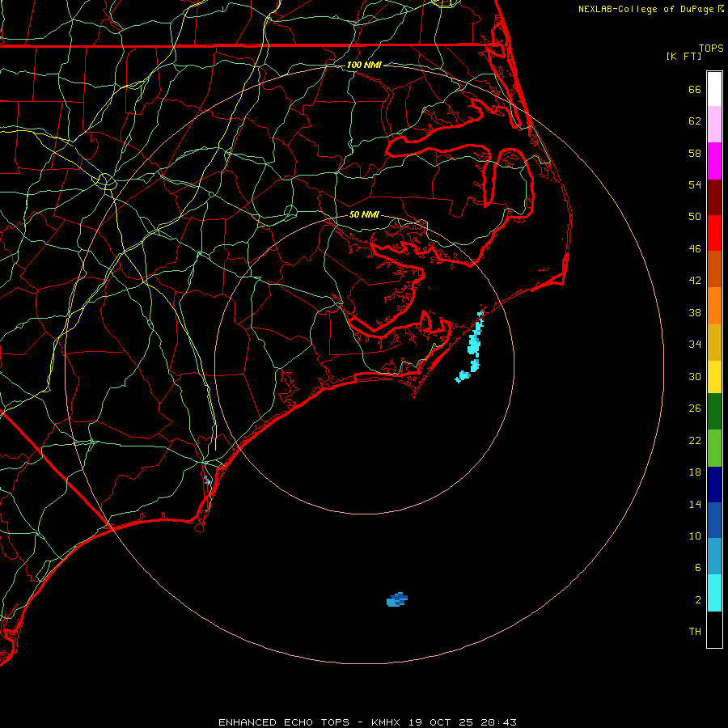Click the white swatch in the tops legend
728x728 pixels.
click(x=714, y=89)
